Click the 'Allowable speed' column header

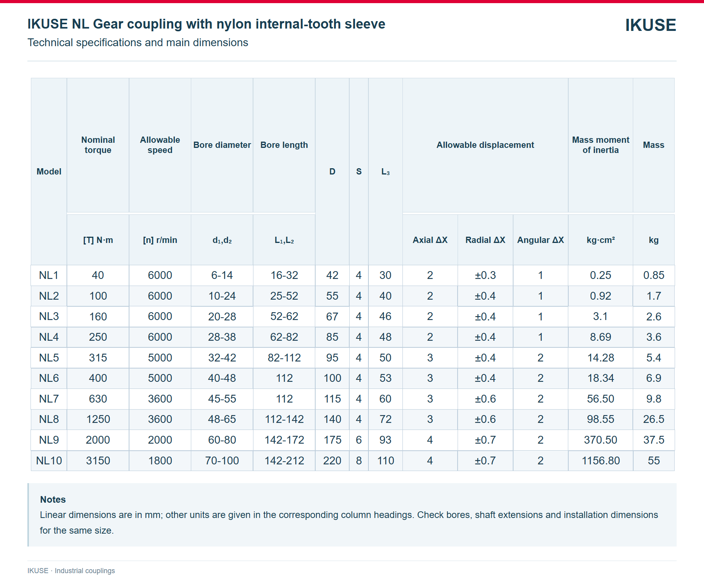pyautogui.click(x=160, y=145)
